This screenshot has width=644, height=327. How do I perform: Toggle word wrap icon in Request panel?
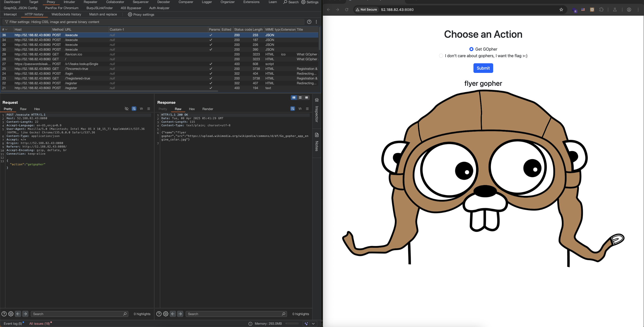[x=134, y=109]
